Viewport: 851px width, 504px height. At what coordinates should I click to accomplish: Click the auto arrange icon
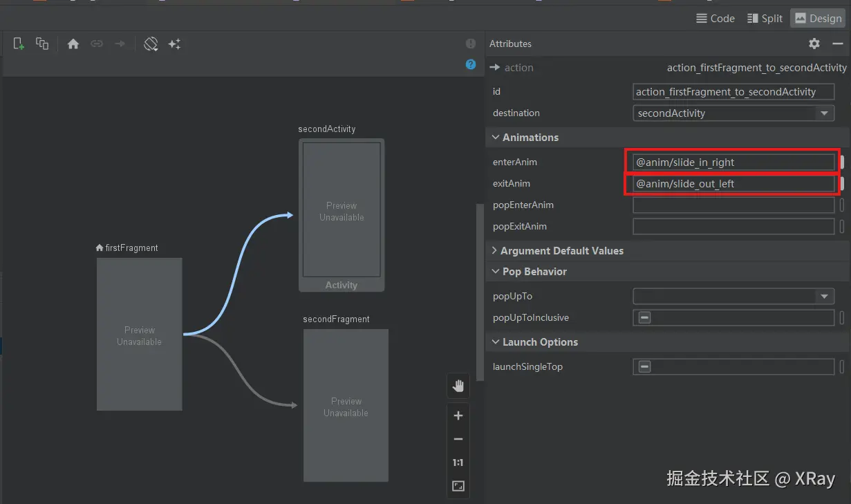point(151,44)
